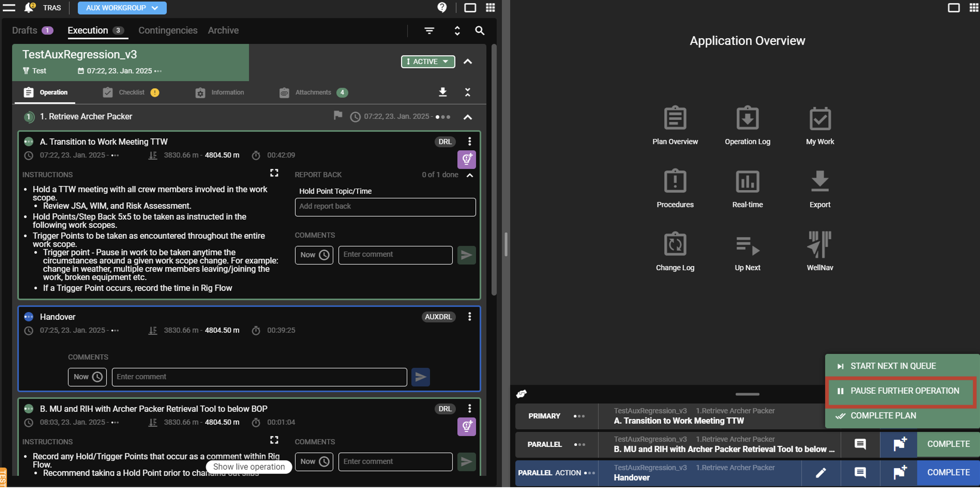Viewport: 980px width, 488px height.
Task: Open the Contingencies tab
Action: click(168, 30)
